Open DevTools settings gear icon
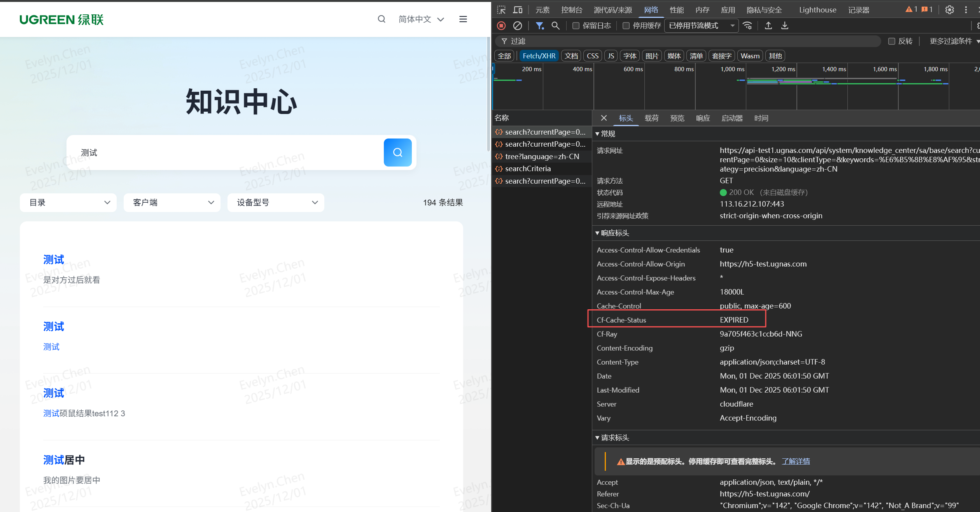Screen dimensions: 980x512 [949, 10]
